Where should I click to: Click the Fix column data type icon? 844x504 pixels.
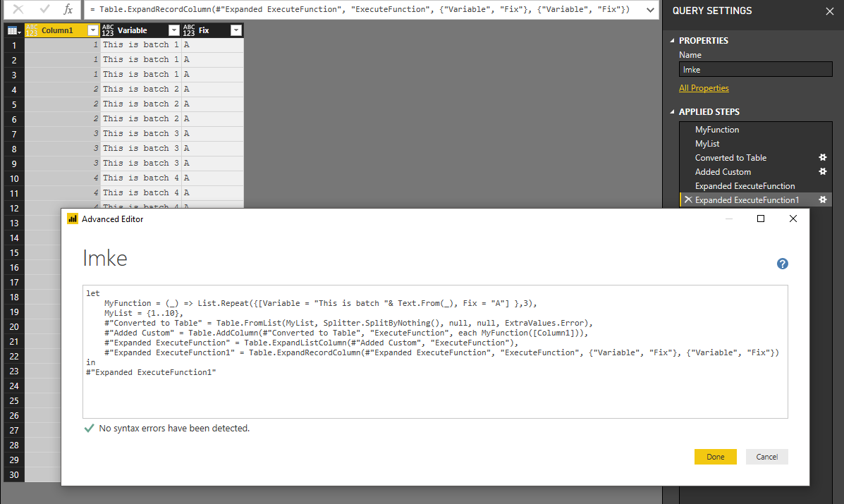(x=189, y=30)
